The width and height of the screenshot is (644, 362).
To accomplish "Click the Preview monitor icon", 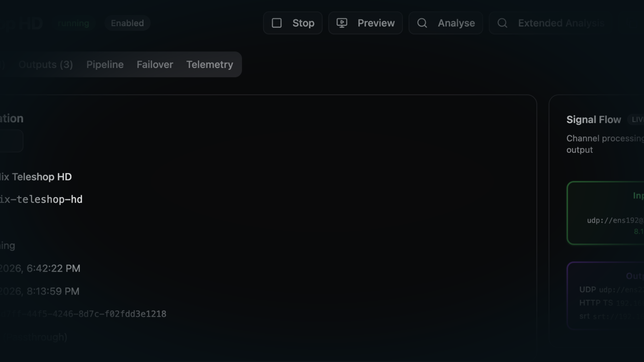I will pos(342,23).
